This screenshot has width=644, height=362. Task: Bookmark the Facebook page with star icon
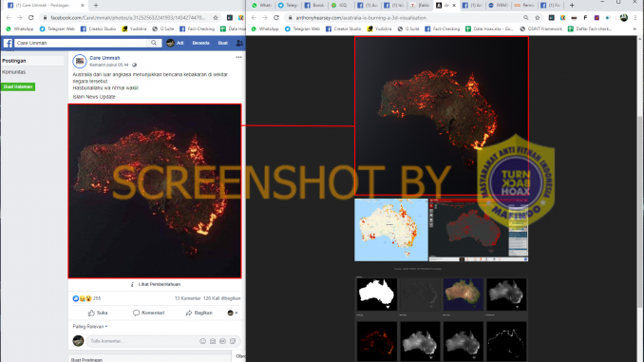coord(216,18)
